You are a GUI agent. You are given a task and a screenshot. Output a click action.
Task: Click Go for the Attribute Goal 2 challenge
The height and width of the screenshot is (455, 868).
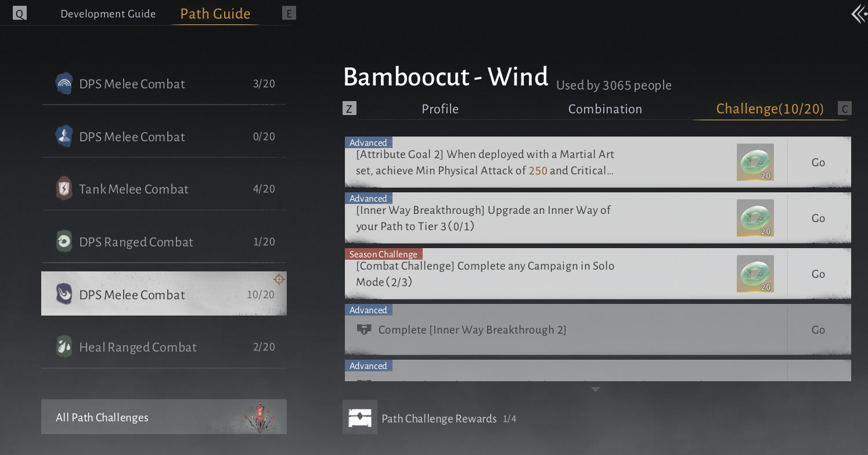click(x=819, y=162)
